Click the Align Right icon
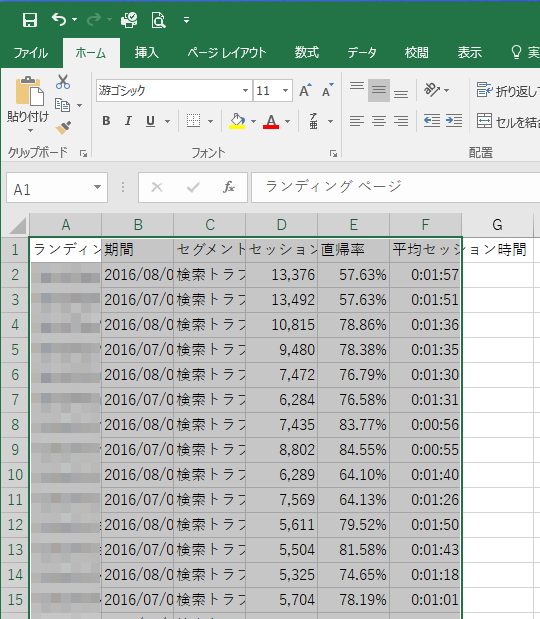The image size is (540, 619). [x=401, y=121]
